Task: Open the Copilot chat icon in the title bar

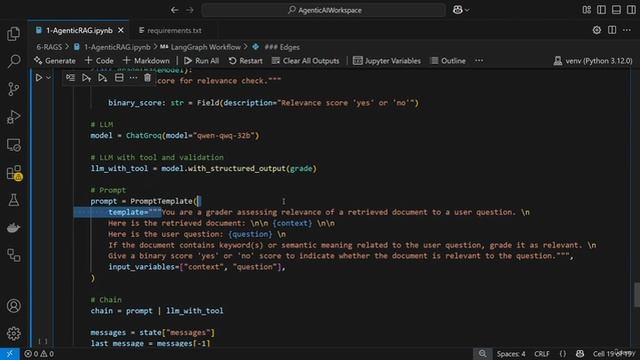Action: (458, 10)
